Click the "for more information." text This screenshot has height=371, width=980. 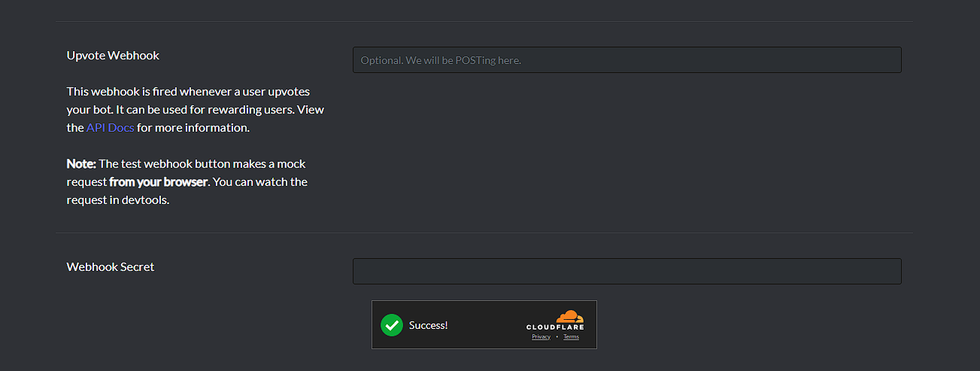tap(193, 128)
